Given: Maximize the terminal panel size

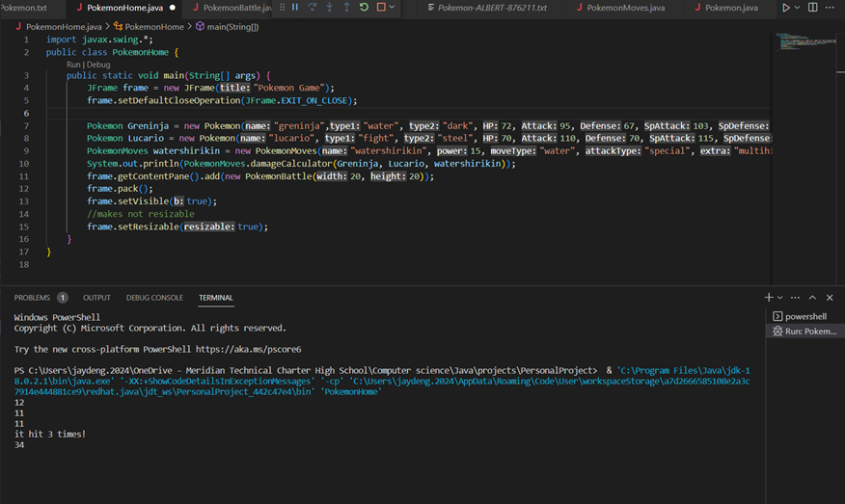Looking at the screenshot, I should pyautogui.click(x=812, y=298).
